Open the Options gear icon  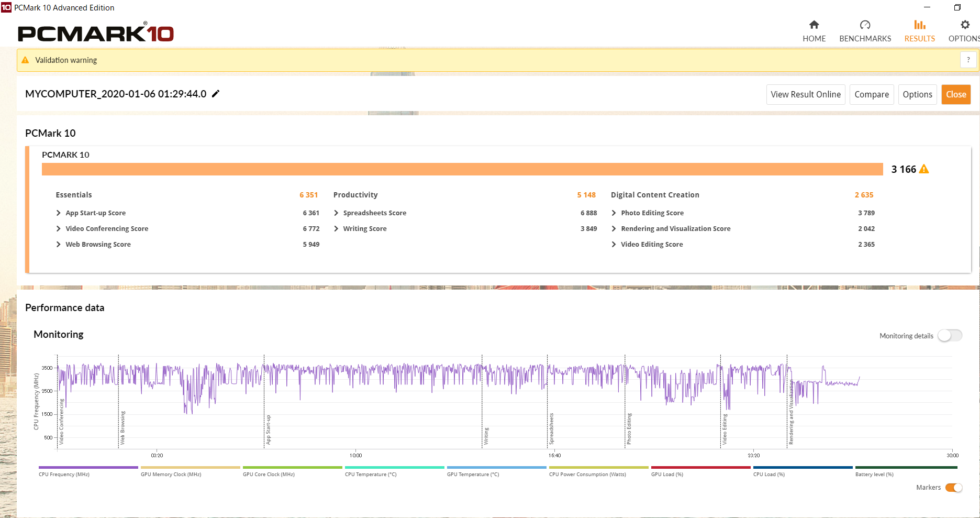(965, 25)
